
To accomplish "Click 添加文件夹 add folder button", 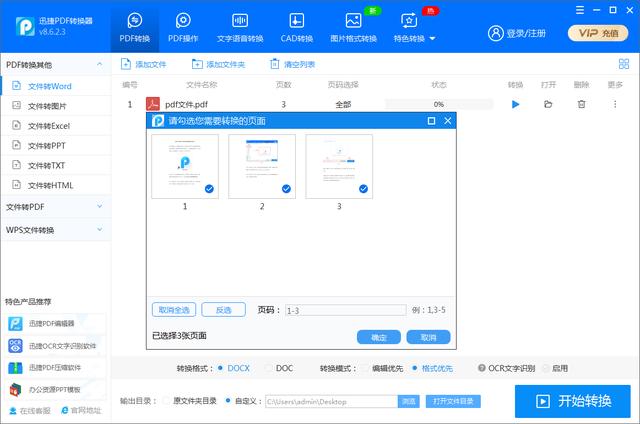I will tap(219, 64).
